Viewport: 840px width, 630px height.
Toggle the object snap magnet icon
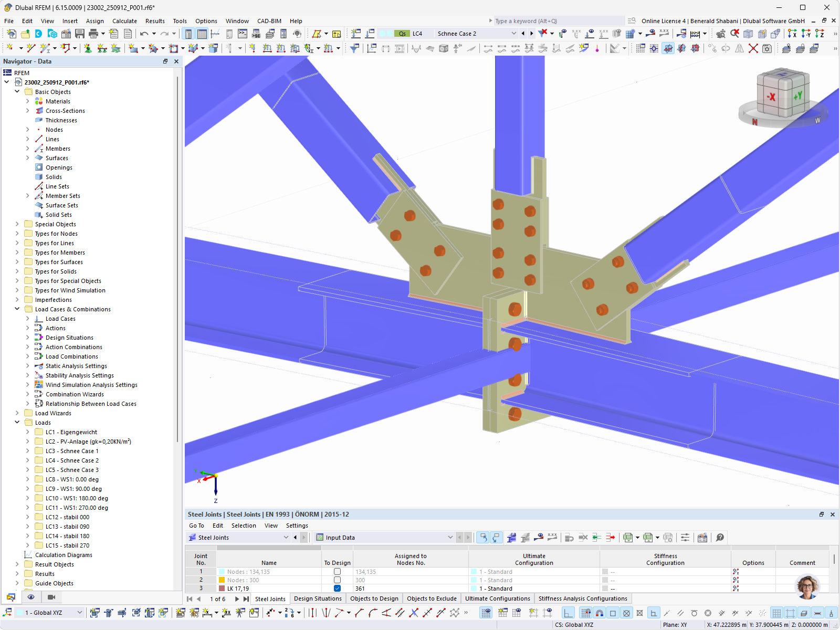599,613
